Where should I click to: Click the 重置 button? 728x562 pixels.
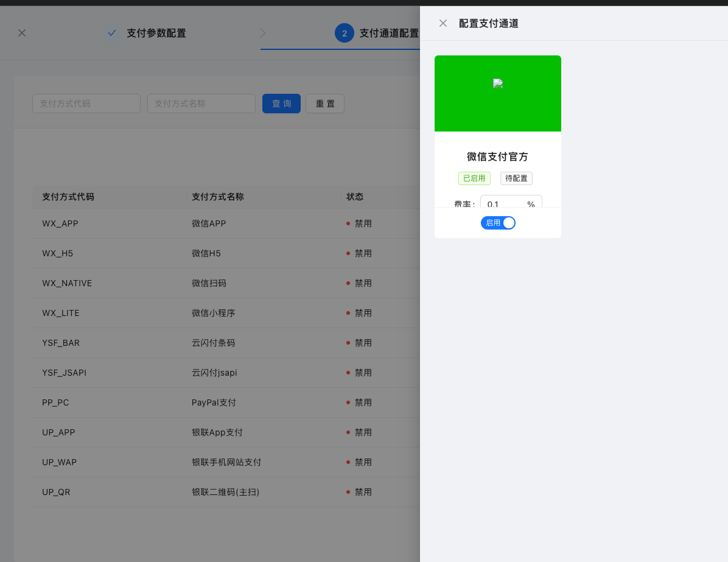pos(325,104)
